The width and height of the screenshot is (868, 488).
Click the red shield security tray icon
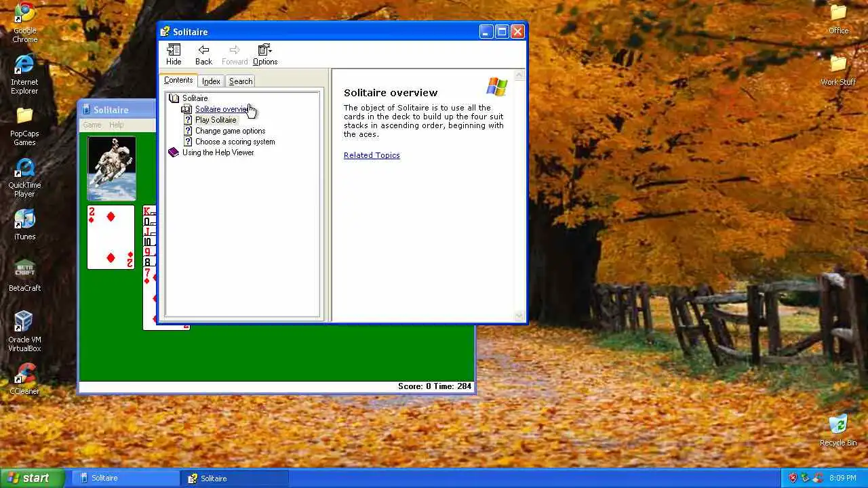point(792,478)
